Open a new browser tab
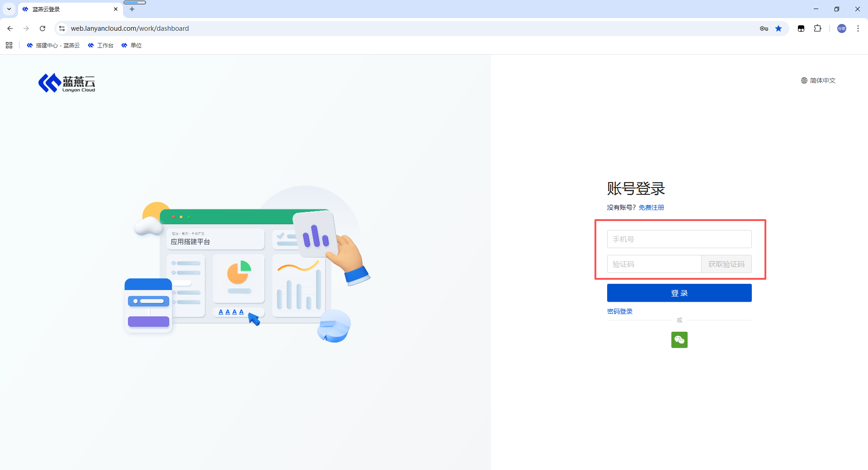The width and height of the screenshot is (868, 470). 132,9
